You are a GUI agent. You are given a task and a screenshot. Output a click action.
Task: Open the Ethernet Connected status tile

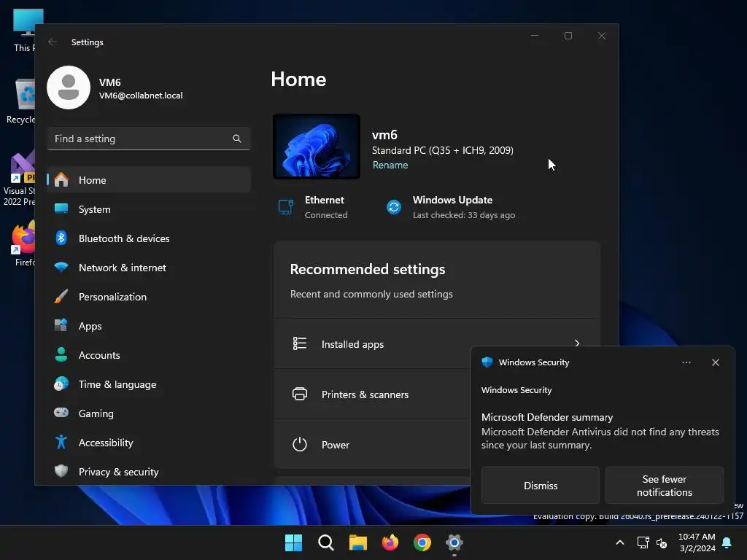(x=313, y=207)
